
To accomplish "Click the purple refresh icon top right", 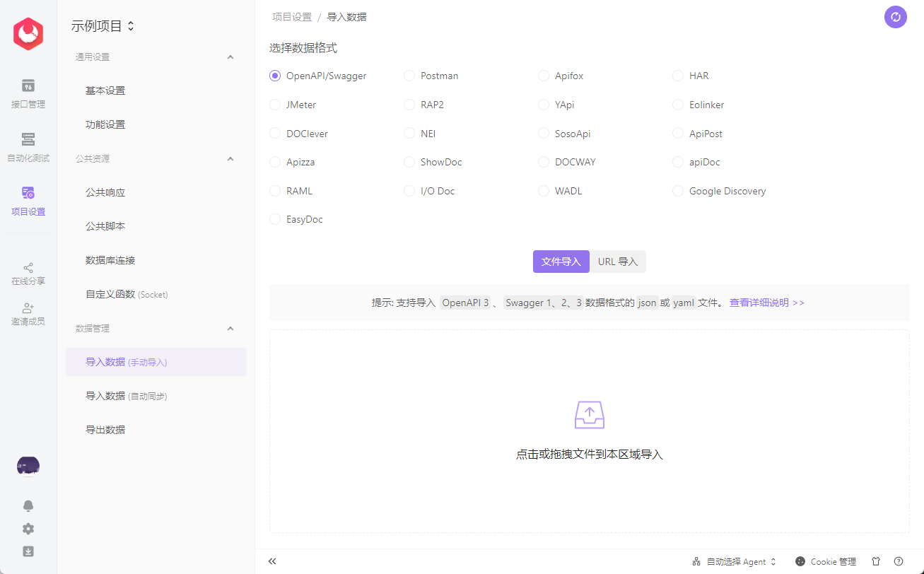I will [896, 16].
